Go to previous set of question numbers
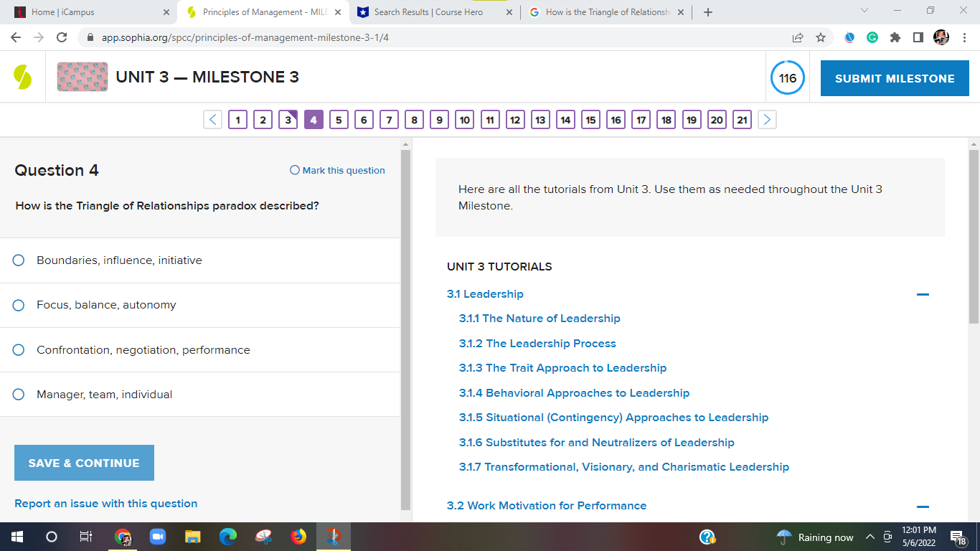This screenshot has width=980, height=551. pyautogui.click(x=212, y=120)
